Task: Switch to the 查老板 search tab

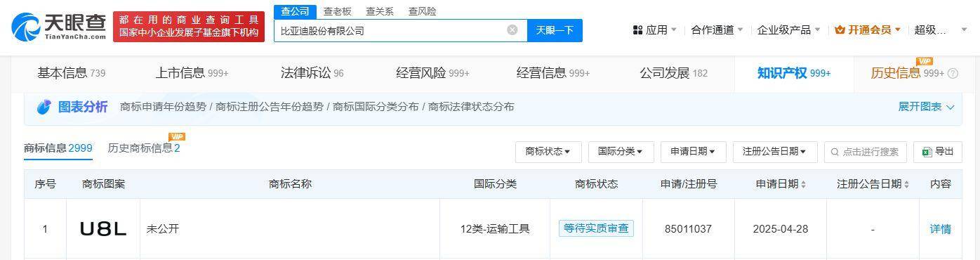Action: [337, 11]
